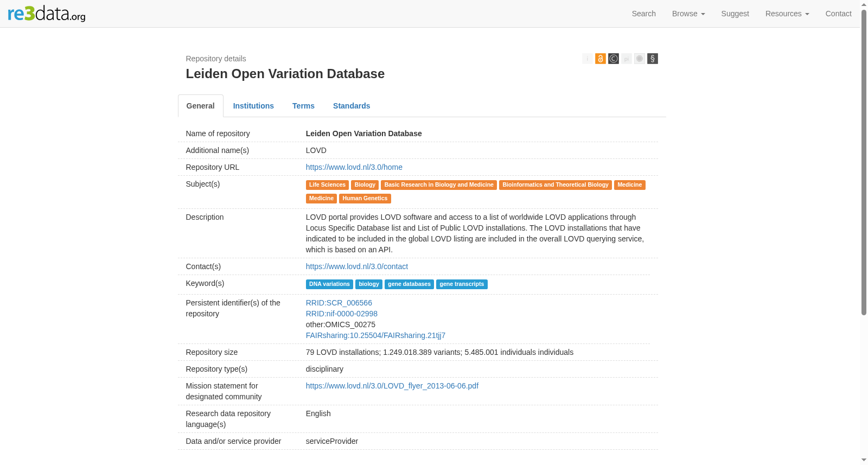Screen dimensions: 868x465
Task: Open the FAIRsharing identifier link
Action: (x=375, y=335)
